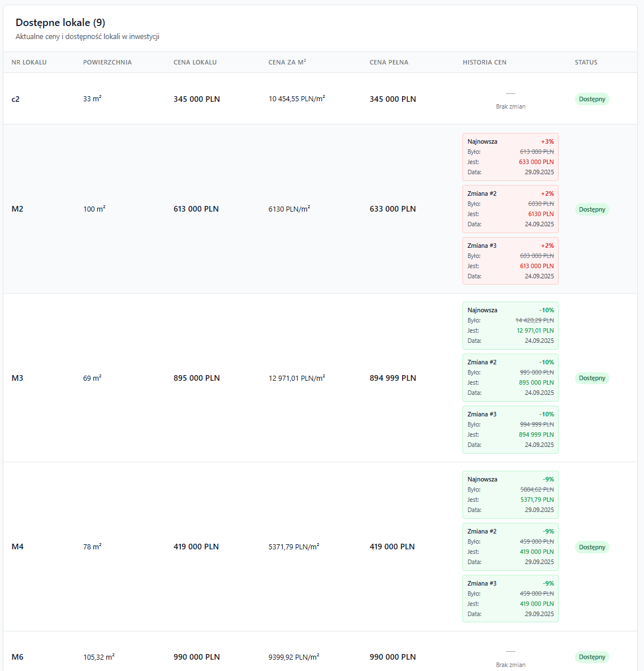Open the M2 Najnowsza +3% price card
This screenshot has height=671, width=644.
tap(510, 157)
